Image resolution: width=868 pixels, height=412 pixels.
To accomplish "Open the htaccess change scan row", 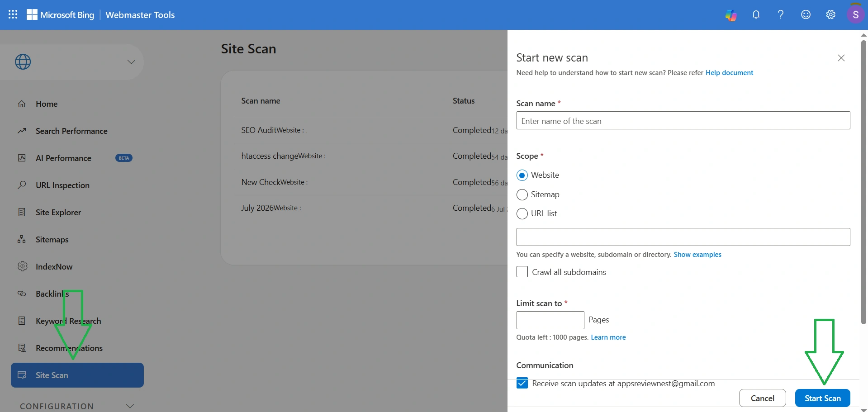I will [371, 156].
